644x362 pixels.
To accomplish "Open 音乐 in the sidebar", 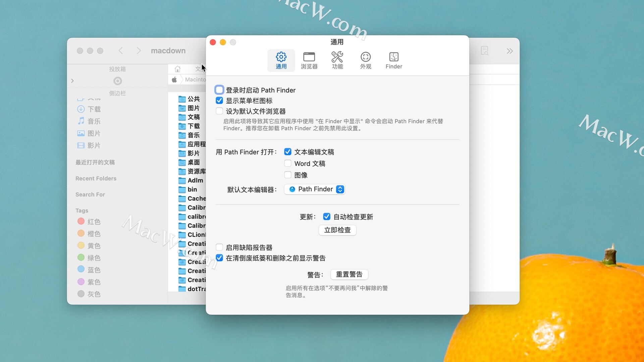I will click(x=89, y=121).
